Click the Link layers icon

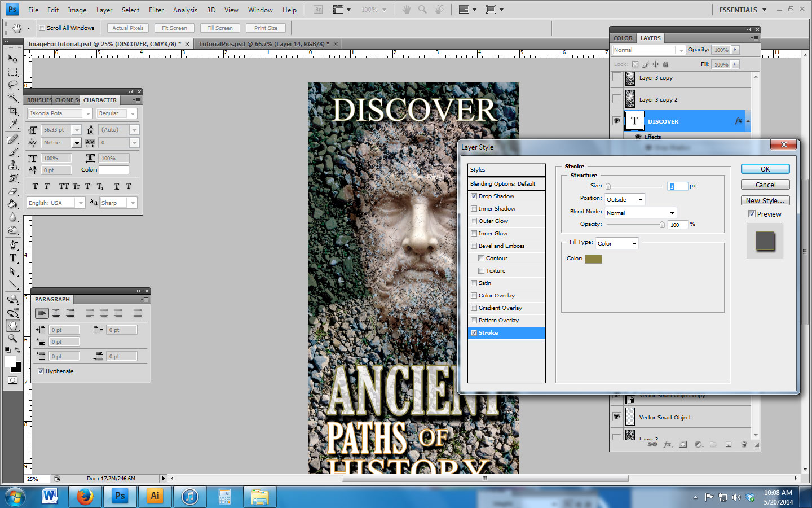tap(652, 445)
